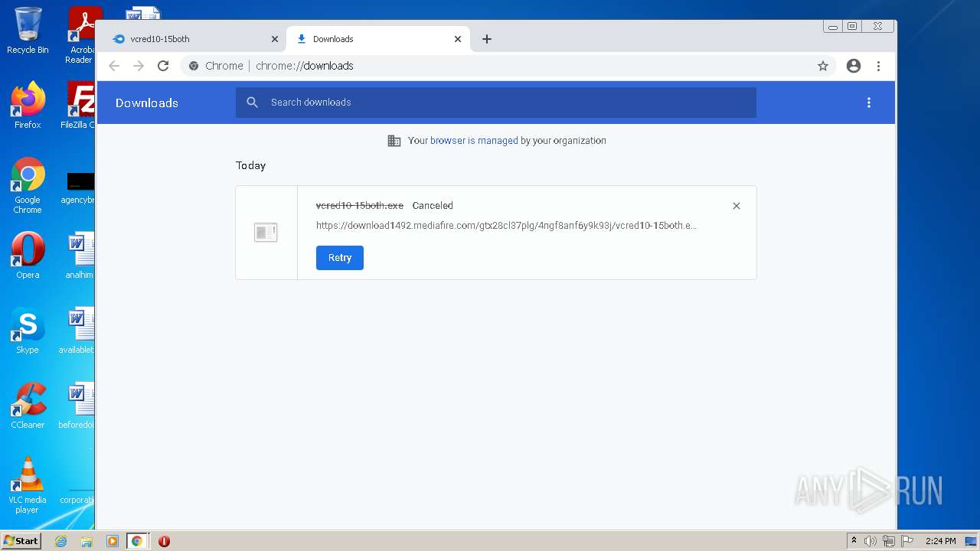Click the network tray icon

pos(888,541)
